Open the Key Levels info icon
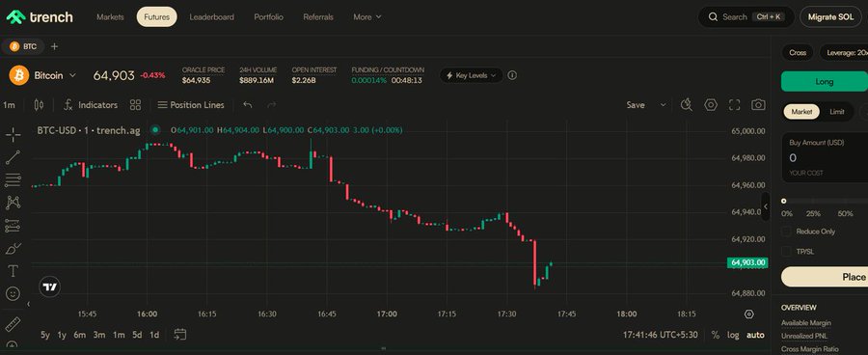Viewport: 868px width, 355px height. [x=512, y=75]
